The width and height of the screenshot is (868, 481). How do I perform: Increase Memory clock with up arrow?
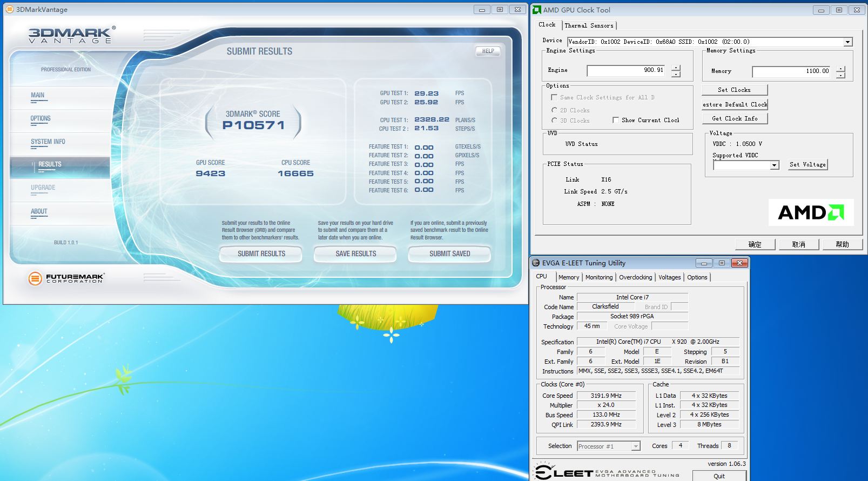[x=840, y=69]
